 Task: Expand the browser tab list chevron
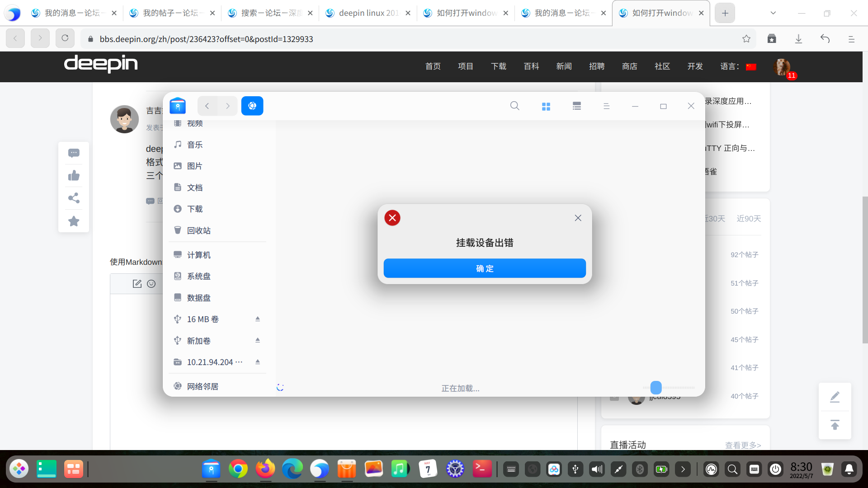tap(773, 13)
